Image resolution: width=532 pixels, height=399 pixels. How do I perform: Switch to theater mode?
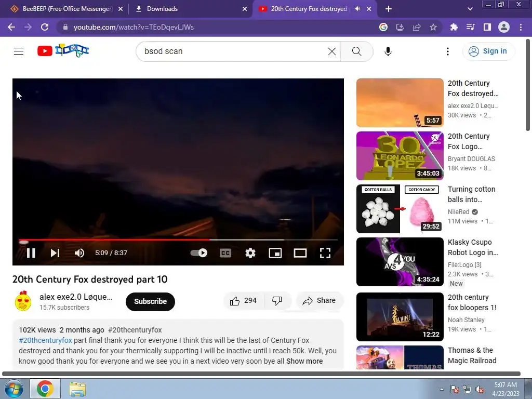point(300,253)
